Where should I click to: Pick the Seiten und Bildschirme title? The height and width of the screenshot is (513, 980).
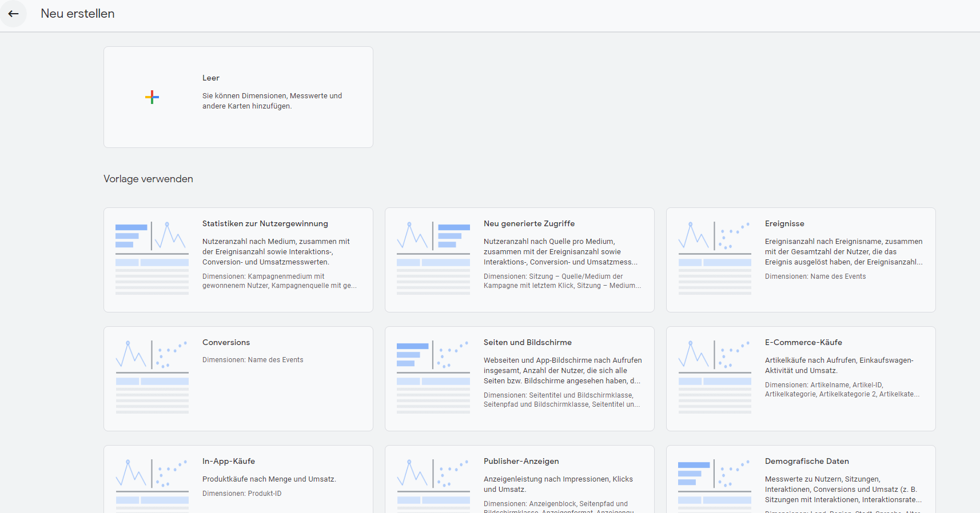[x=527, y=343]
